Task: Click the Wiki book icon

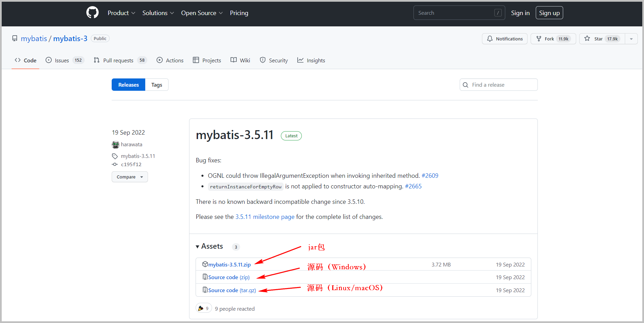Action: [x=234, y=60]
